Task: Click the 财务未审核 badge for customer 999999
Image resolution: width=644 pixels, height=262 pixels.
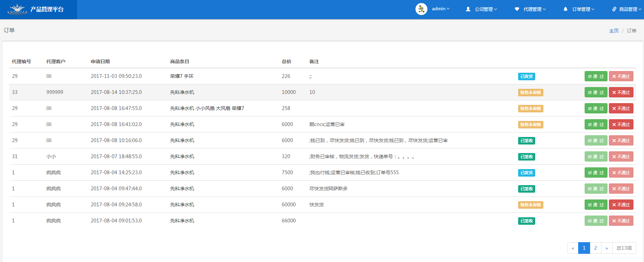Action: (x=530, y=93)
